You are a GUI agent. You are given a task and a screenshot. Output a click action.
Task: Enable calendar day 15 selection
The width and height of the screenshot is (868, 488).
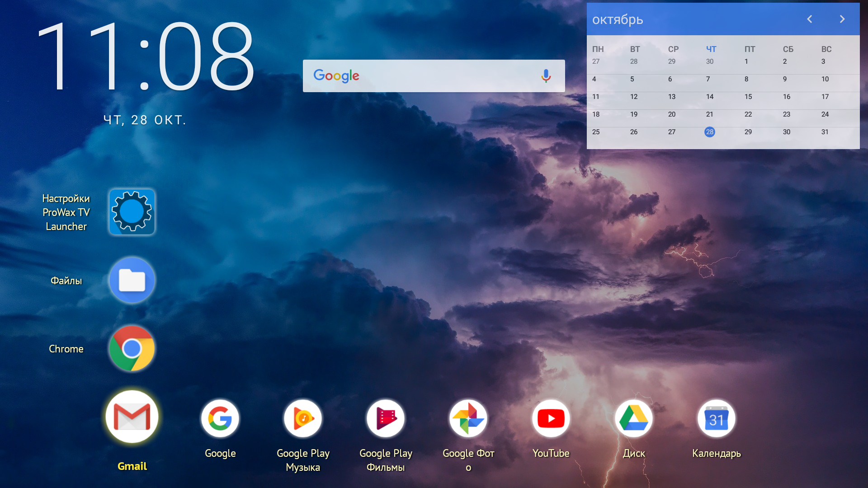tap(747, 97)
